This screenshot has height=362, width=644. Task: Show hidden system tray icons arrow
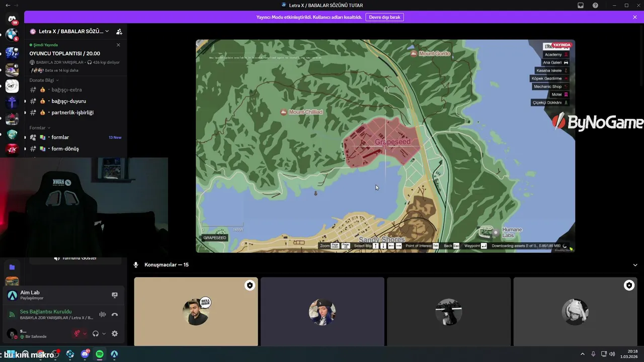click(x=583, y=354)
